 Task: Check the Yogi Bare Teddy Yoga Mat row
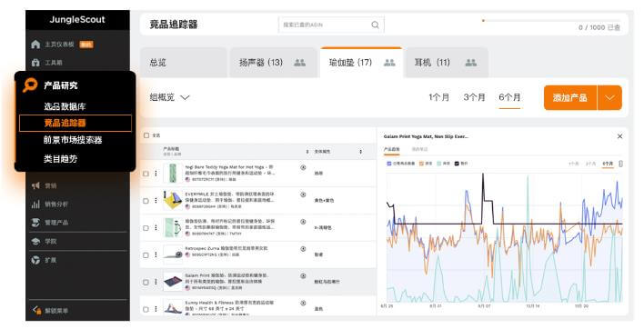(146, 174)
